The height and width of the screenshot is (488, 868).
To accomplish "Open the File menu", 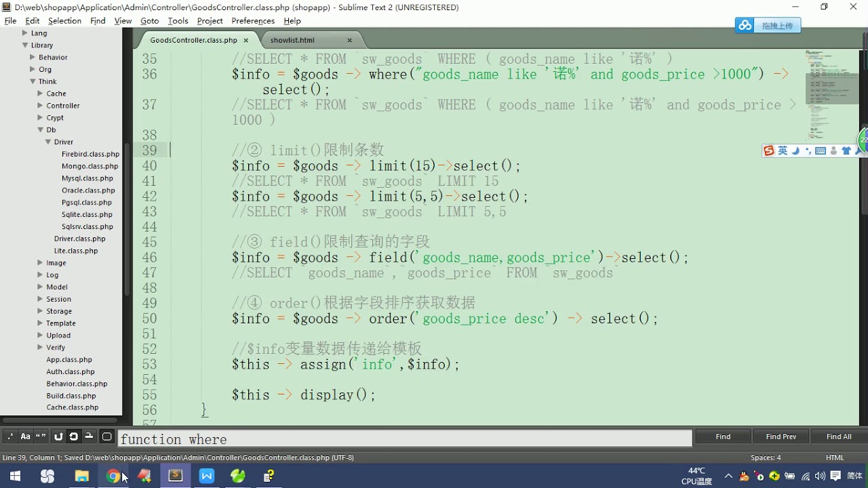I will click(10, 21).
